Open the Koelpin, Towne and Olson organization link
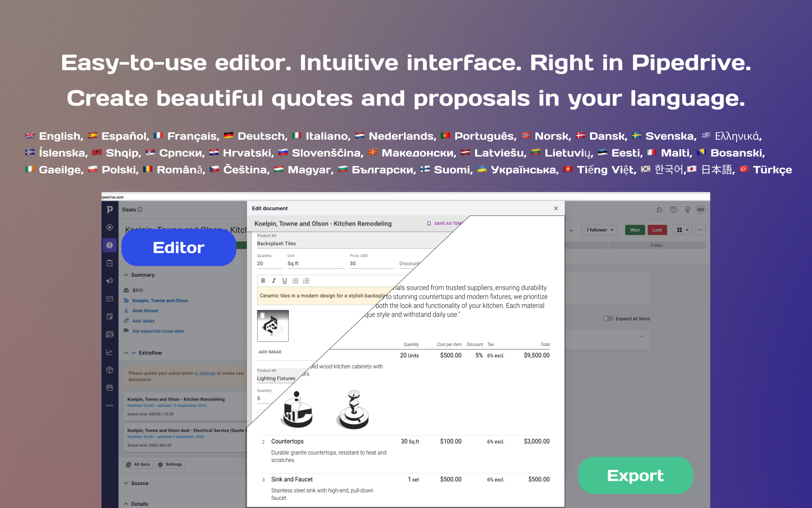The height and width of the screenshot is (508, 812). tap(160, 301)
